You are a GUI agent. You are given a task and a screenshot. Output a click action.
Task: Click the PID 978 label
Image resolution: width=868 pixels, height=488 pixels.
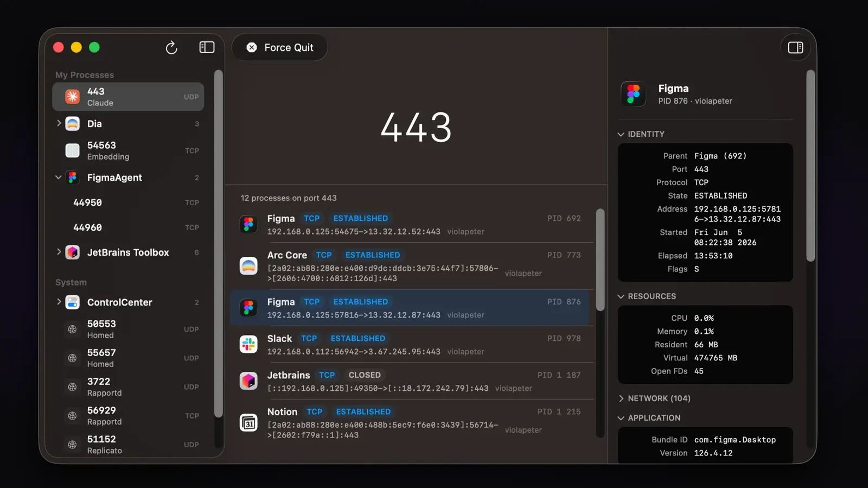[564, 338]
